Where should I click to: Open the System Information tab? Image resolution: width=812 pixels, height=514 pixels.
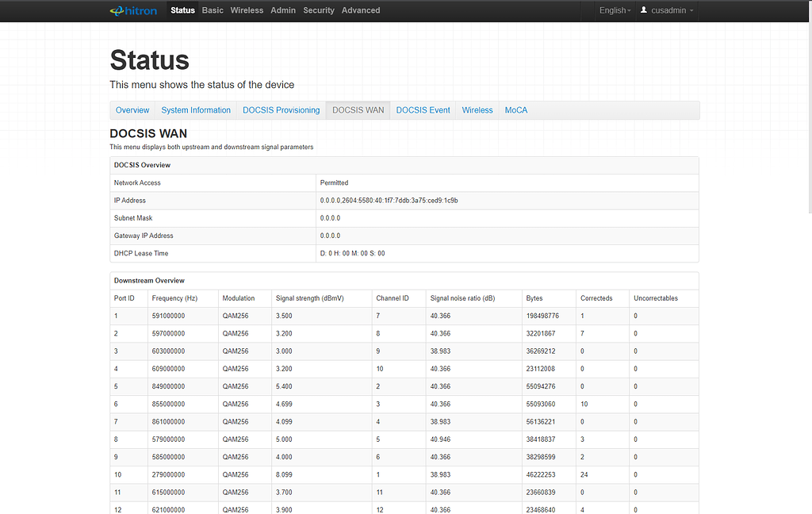pos(196,110)
